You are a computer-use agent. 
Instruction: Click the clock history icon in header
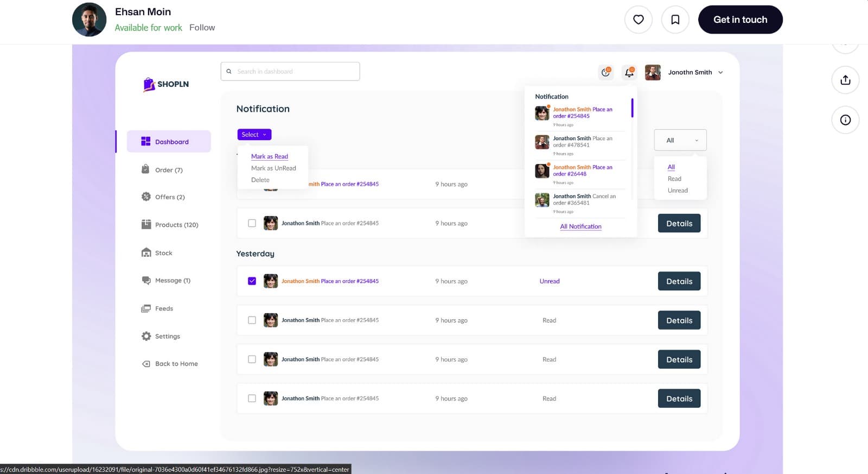[605, 72]
